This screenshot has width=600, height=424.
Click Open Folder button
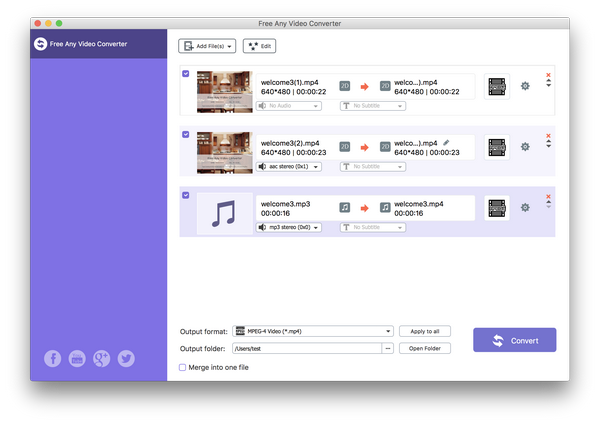pos(425,348)
